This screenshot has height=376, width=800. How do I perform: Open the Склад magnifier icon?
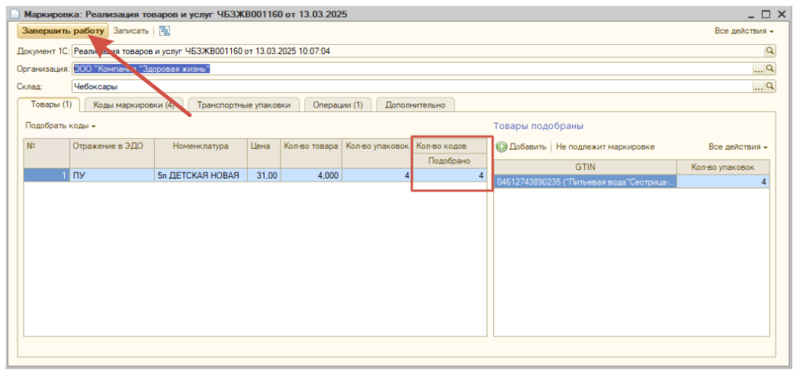coord(769,86)
